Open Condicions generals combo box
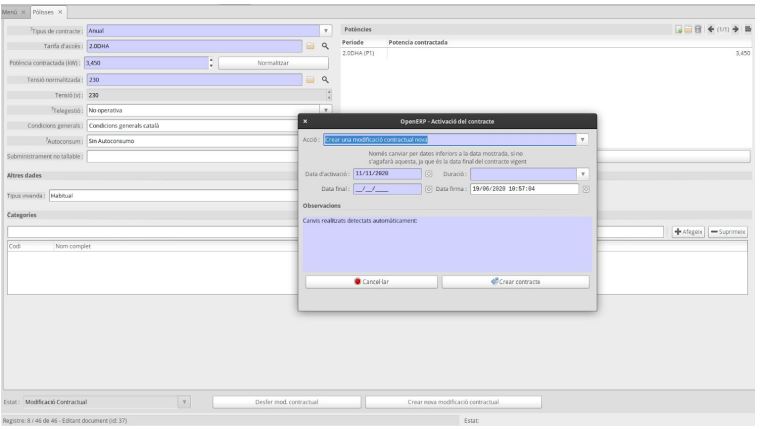 tap(192, 126)
